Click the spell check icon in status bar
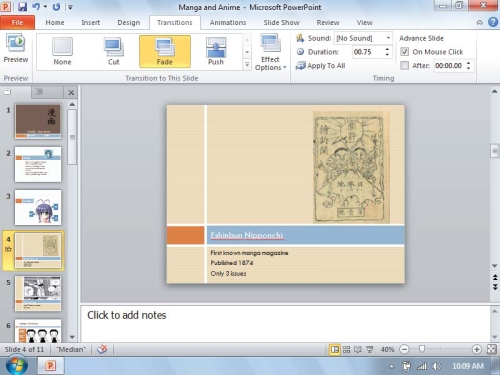500x375 pixels. point(102,349)
